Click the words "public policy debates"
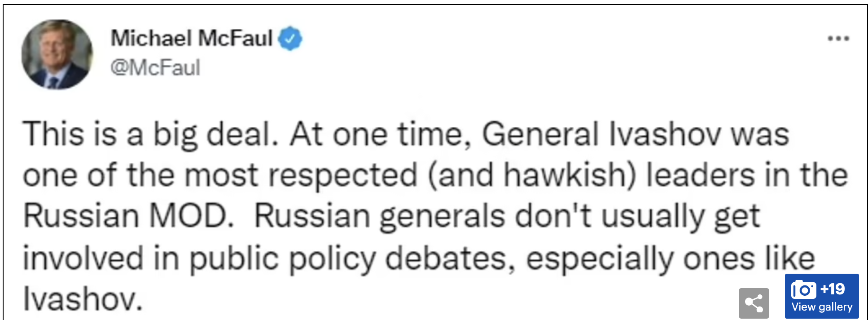 (x=352, y=259)
